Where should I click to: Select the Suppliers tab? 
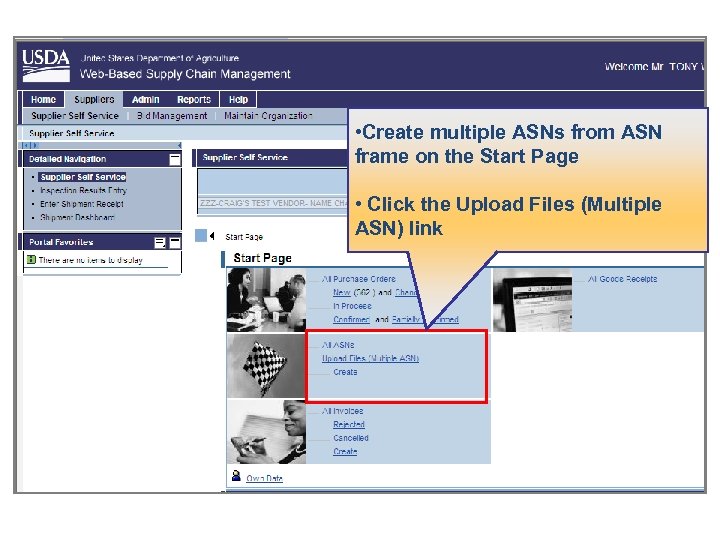[x=94, y=100]
